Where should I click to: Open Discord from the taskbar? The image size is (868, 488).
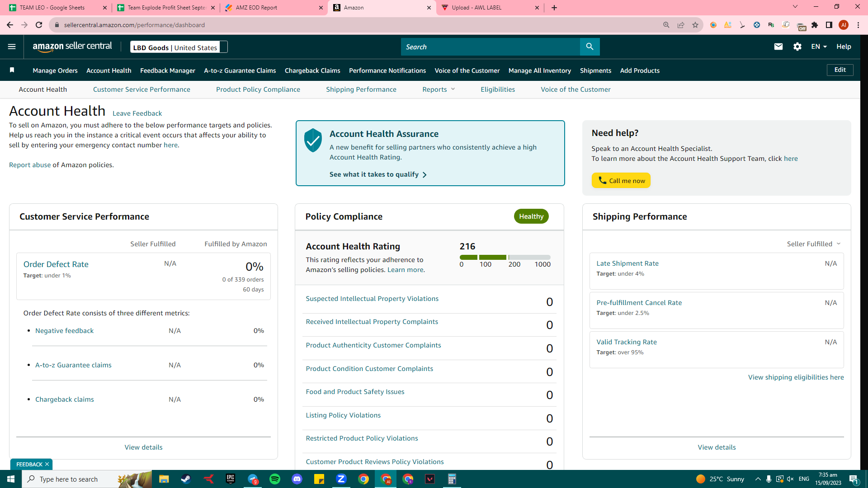(297, 479)
